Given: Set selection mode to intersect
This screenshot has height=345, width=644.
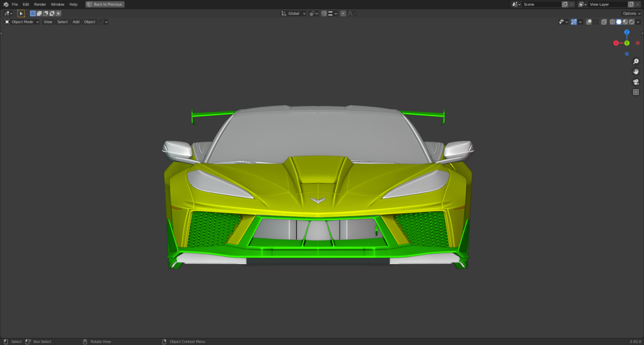Looking at the screenshot, I should (58, 13).
